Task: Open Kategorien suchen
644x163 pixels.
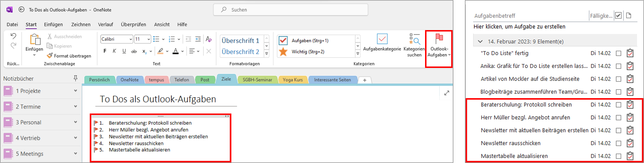Action: tap(414, 45)
